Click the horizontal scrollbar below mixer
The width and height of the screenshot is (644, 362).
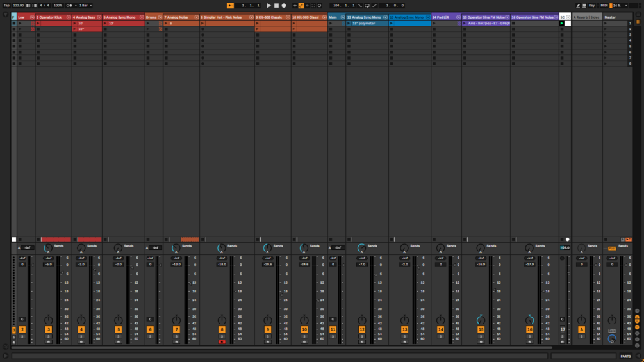coord(282,347)
